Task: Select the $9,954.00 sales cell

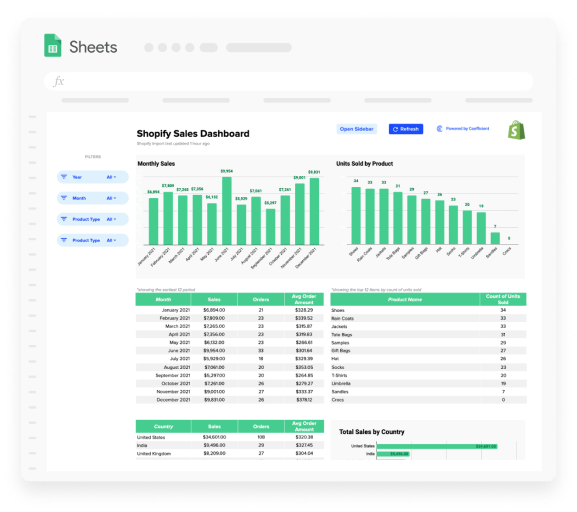Action: [x=214, y=350]
